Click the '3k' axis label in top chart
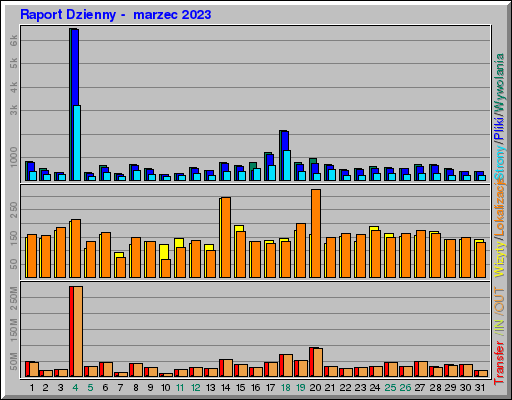Screen dimensions: 512x400 pos(14,110)
